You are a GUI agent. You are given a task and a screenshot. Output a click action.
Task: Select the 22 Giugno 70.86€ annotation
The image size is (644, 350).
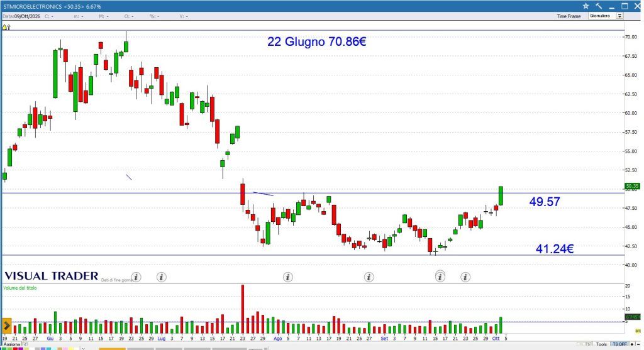[317, 42]
